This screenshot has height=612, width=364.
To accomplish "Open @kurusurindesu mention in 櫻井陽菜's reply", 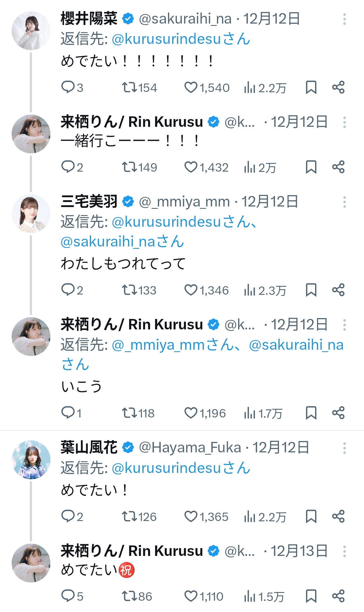I will coord(181,39).
